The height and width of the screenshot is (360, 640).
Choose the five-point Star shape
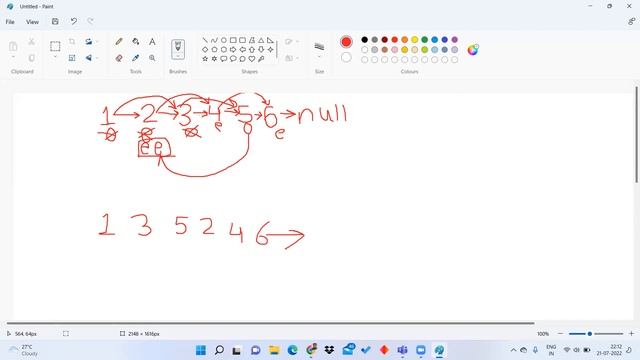[x=205, y=59]
